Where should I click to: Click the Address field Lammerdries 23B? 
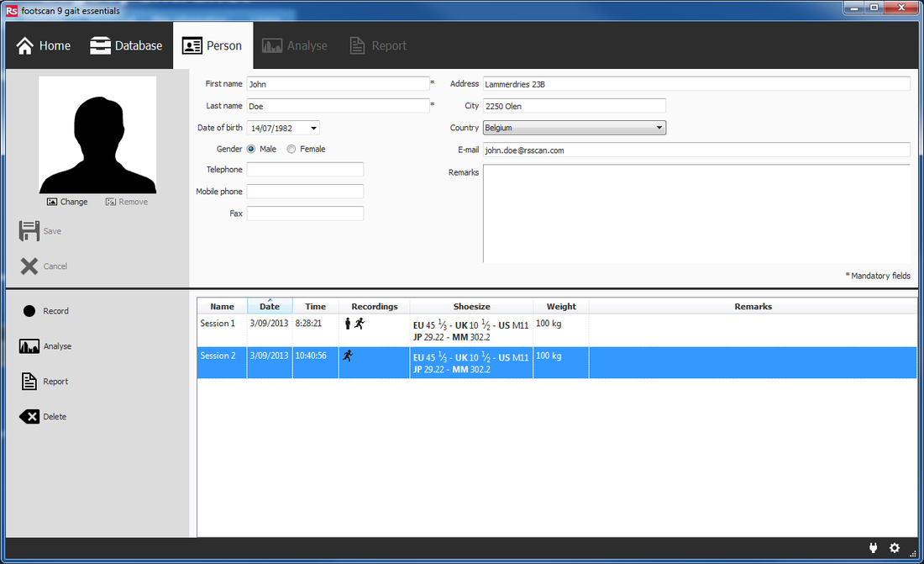696,84
